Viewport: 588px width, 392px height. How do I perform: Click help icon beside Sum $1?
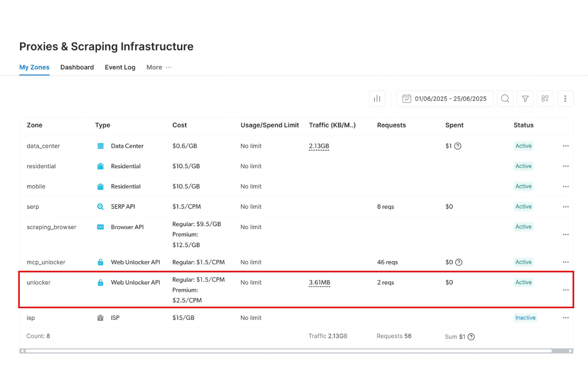pyautogui.click(x=471, y=337)
